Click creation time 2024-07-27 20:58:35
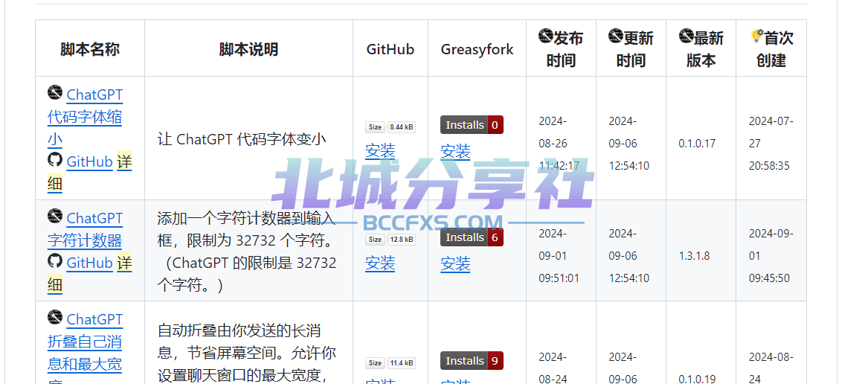Screen dimensions: 868x384 pyautogui.click(x=771, y=144)
